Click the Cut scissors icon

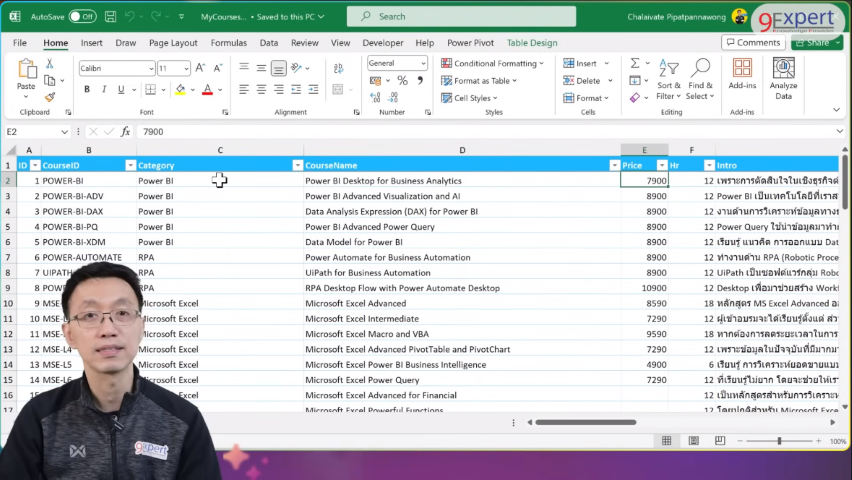pyautogui.click(x=49, y=64)
